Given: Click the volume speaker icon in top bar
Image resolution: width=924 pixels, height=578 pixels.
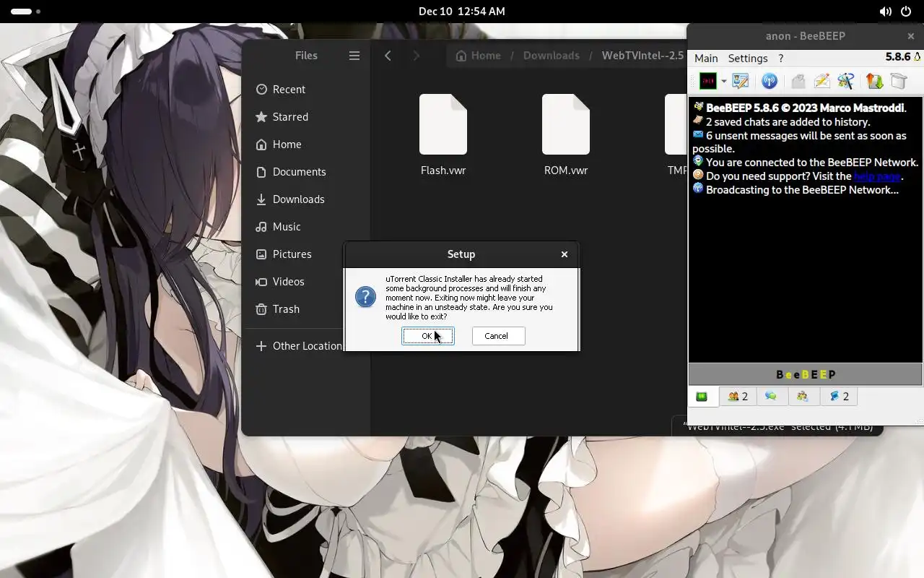Looking at the screenshot, I should click(885, 12).
